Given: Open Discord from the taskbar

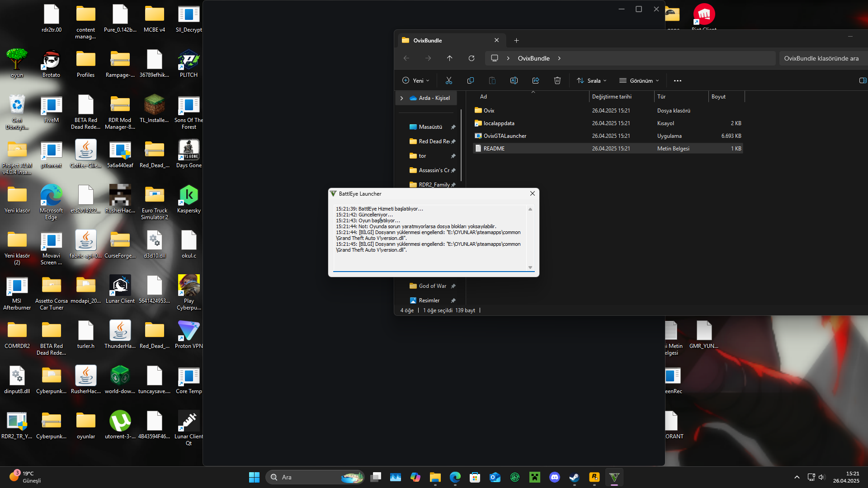Looking at the screenshot, I should pos(554,477).
